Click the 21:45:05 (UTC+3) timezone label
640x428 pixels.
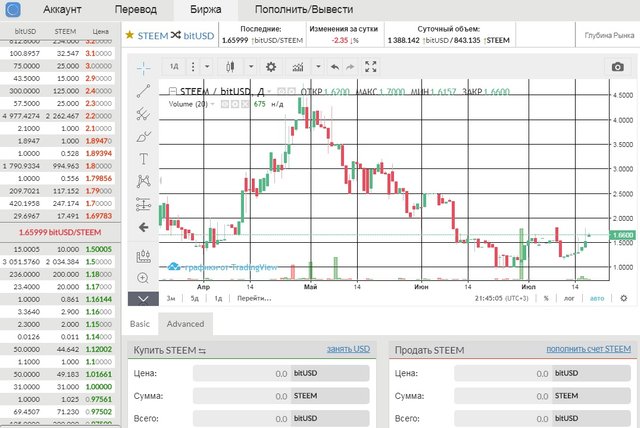click(x=501, y=298)
